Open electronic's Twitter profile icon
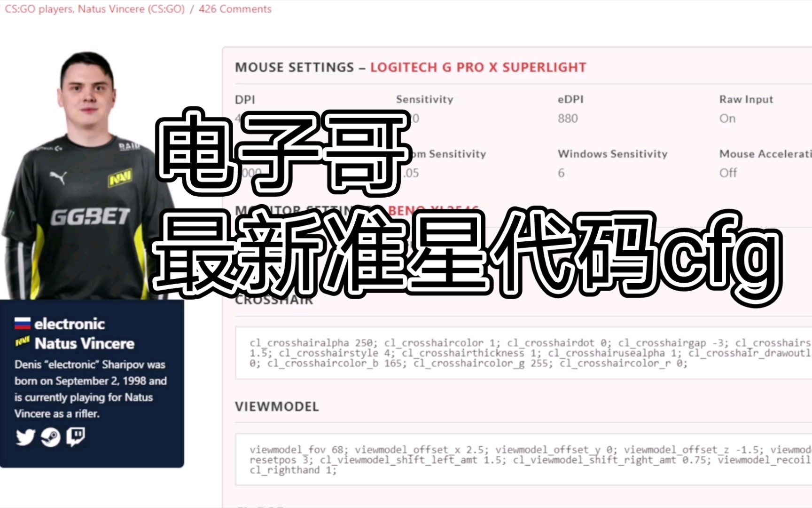Image resolution: width=812 pixels, height=508 pixels. 25,437
